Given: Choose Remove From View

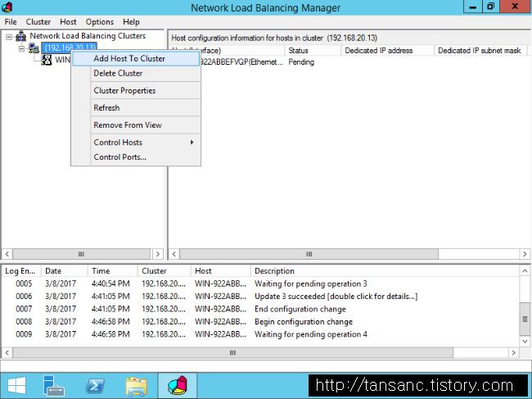Looking at the screenshot, I should 136,125.
